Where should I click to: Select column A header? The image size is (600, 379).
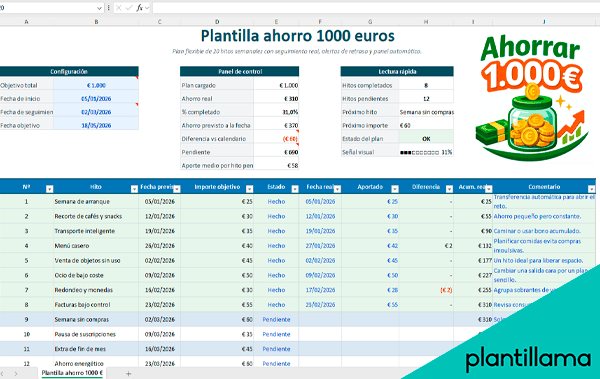point(26,22)
